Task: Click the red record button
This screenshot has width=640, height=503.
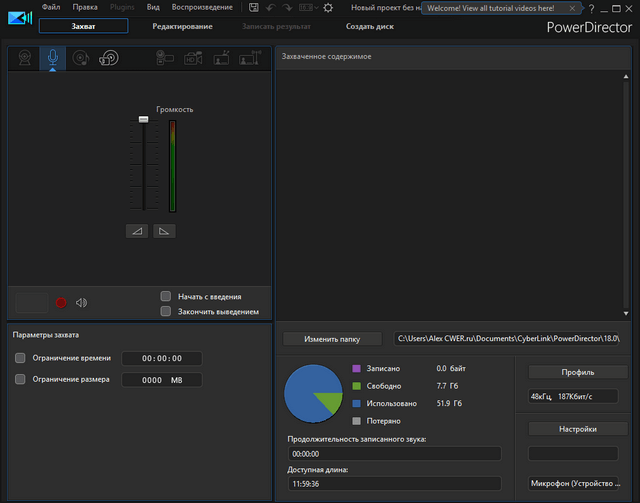Action: pos(61,302)
